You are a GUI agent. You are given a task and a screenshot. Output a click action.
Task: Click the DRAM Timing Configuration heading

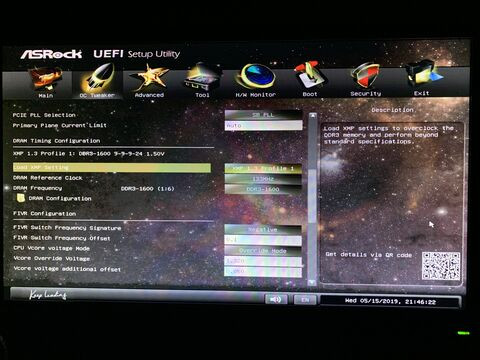[56, 141]
